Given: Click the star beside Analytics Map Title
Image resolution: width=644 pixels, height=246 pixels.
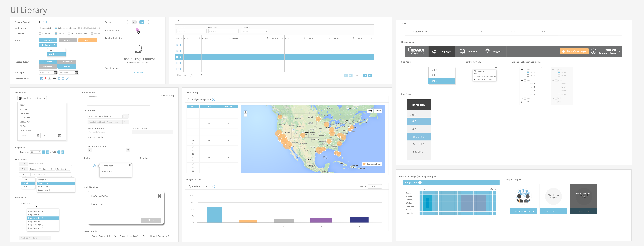Looking at the screenshot, I should (189, 99).
